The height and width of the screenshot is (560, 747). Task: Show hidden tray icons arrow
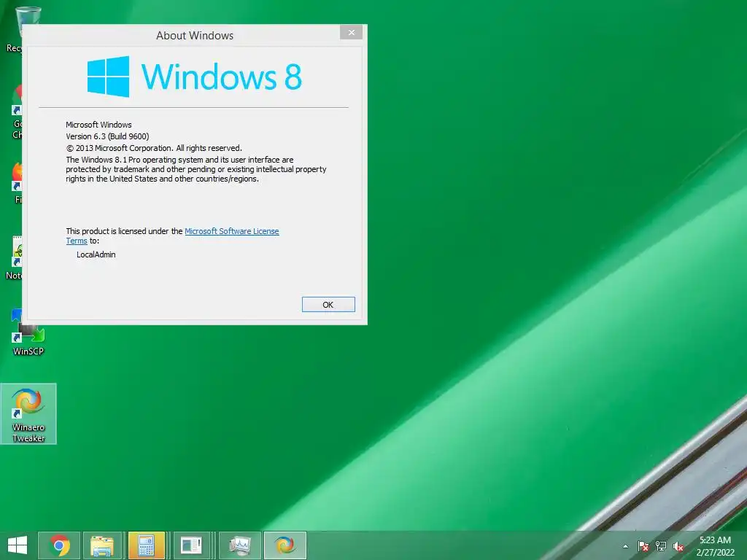[x=625, y=546]
